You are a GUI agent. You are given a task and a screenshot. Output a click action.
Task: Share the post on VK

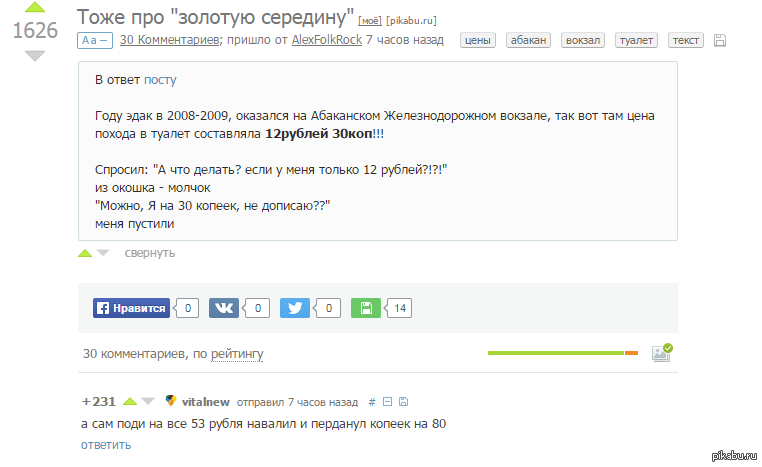223,309
